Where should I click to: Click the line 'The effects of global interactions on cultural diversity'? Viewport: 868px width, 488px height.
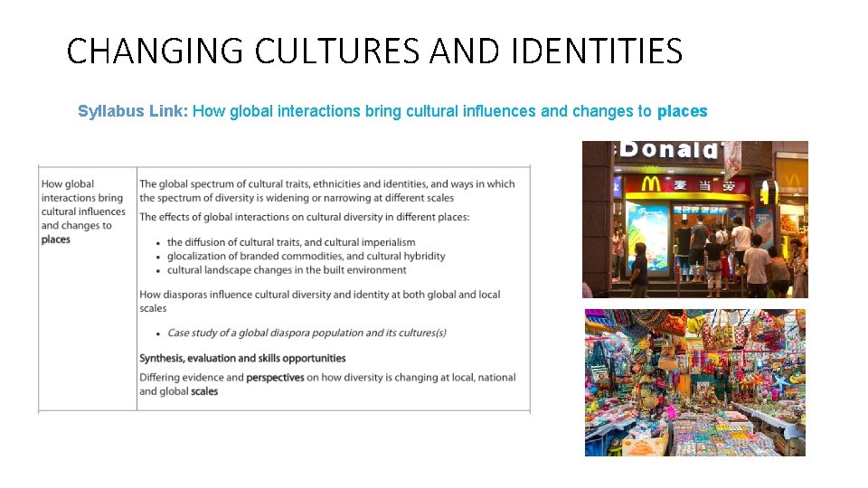point(304,217)
